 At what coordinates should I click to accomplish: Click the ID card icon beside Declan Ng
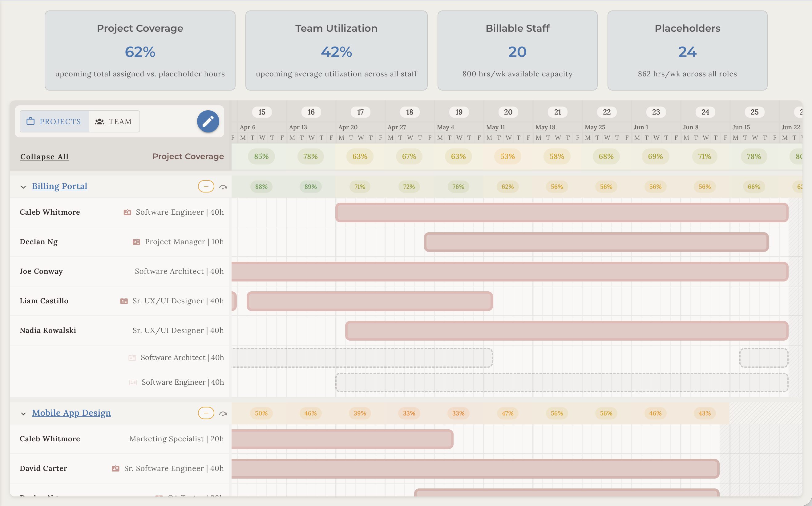tap(136, 242)
